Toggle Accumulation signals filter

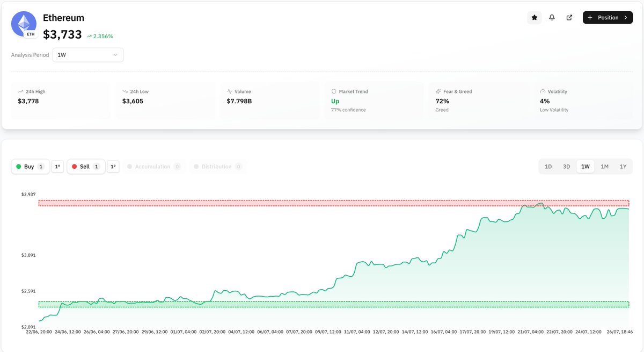[x=153, y=167]
